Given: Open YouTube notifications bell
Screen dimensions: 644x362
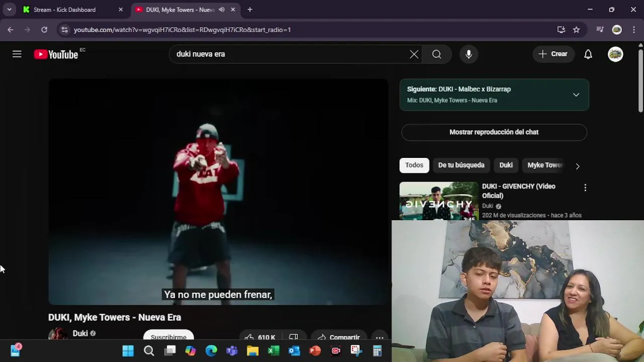Looking at the screenshot, I should coord(588,54).
